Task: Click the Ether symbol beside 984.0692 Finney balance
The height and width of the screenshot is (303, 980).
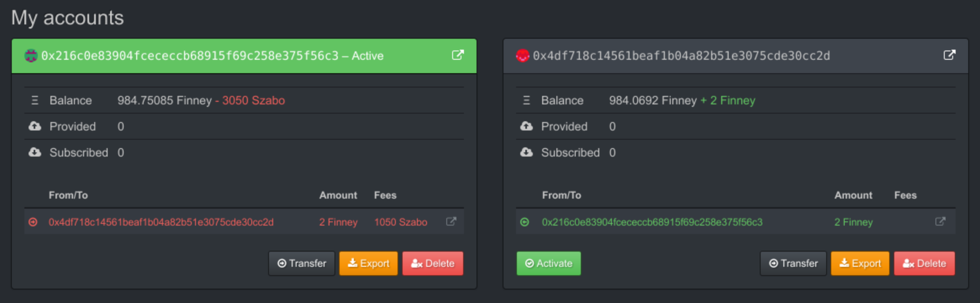Action: tap(527, 101)
